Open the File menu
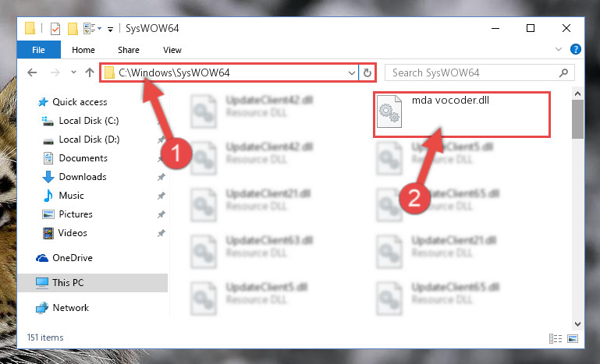The height and width of the screenshot is (364, 600). 39,50
